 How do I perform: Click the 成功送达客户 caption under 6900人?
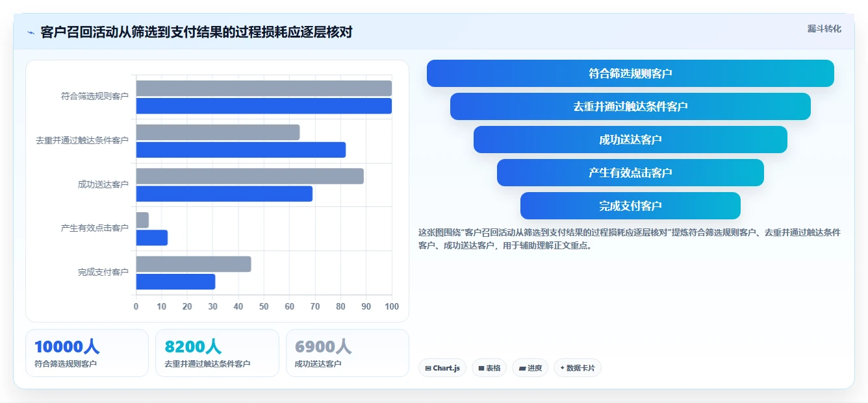pos(318,364)
